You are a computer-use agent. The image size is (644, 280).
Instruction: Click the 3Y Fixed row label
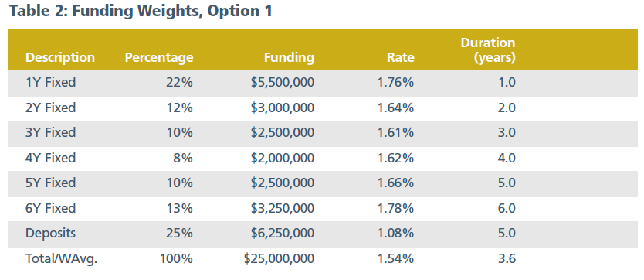(50, 133)
